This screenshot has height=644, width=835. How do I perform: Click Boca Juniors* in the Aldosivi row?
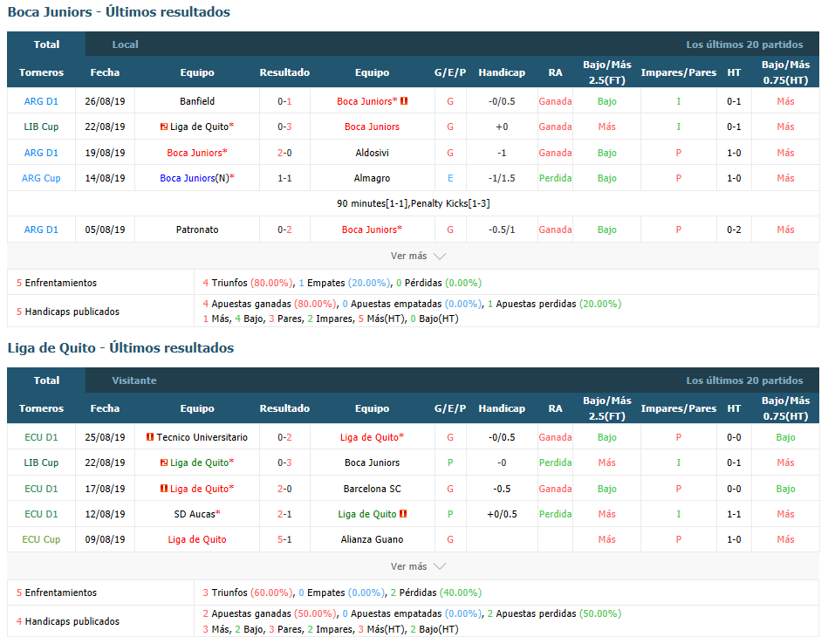point(197,153)
